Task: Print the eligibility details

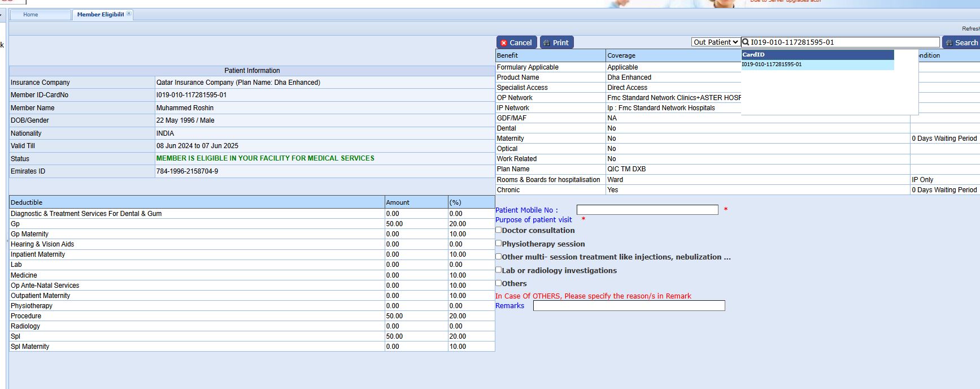Action: click(556, 42)
